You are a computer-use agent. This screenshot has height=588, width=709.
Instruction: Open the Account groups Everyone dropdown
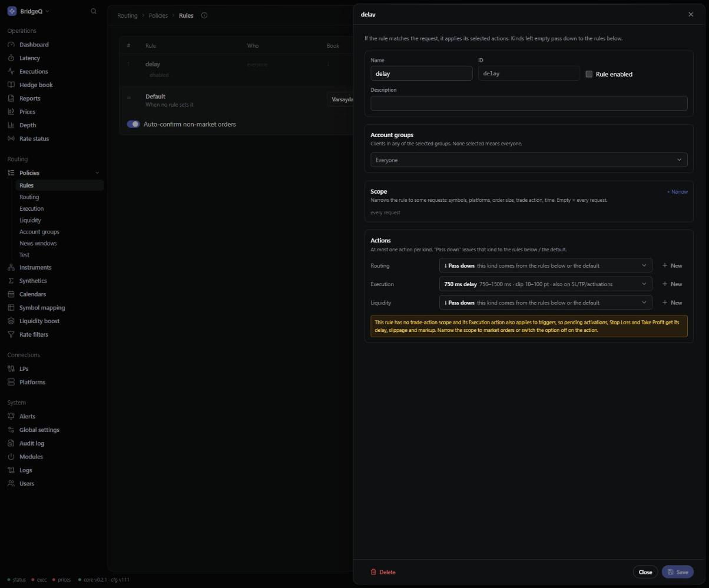tap(529, 160)
